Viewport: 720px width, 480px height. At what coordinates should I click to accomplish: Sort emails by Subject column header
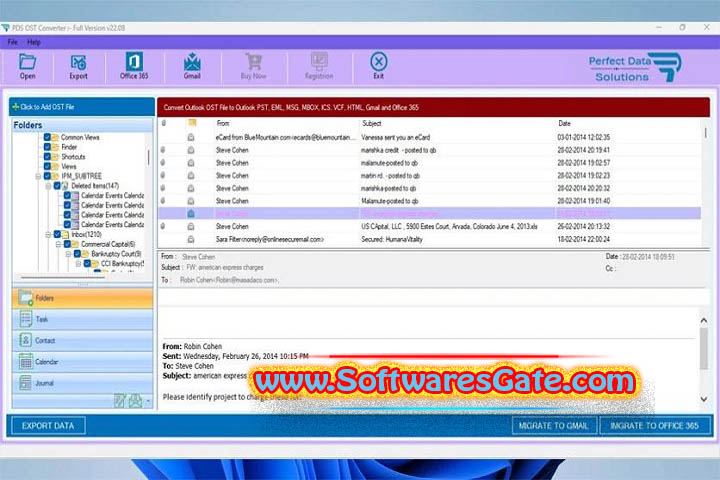(x=372, y=123)
